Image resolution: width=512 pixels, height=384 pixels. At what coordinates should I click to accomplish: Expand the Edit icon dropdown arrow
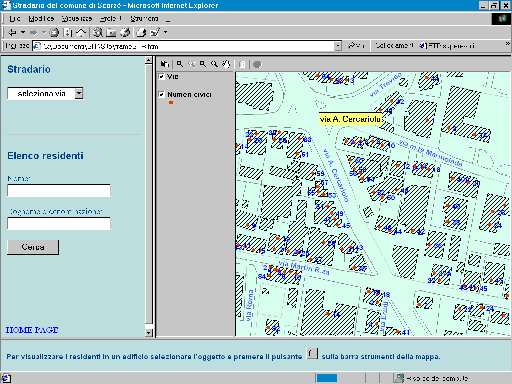tap(165, 32)
